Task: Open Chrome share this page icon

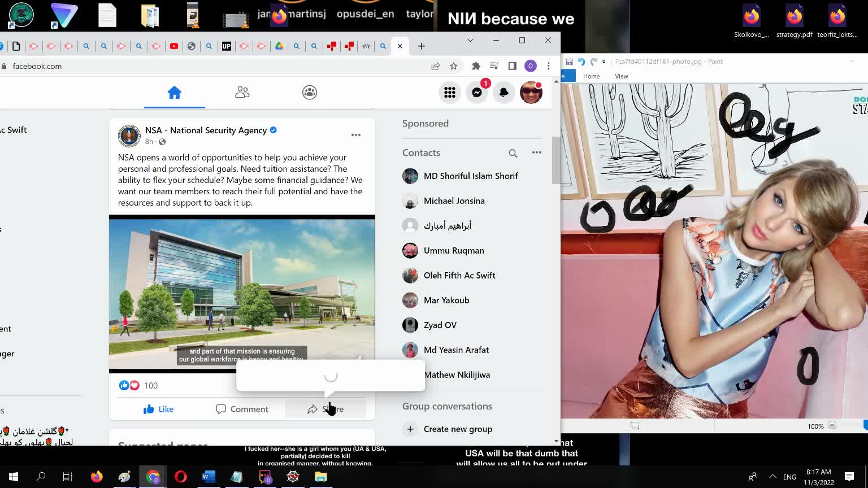Action: tap(436, 66)
